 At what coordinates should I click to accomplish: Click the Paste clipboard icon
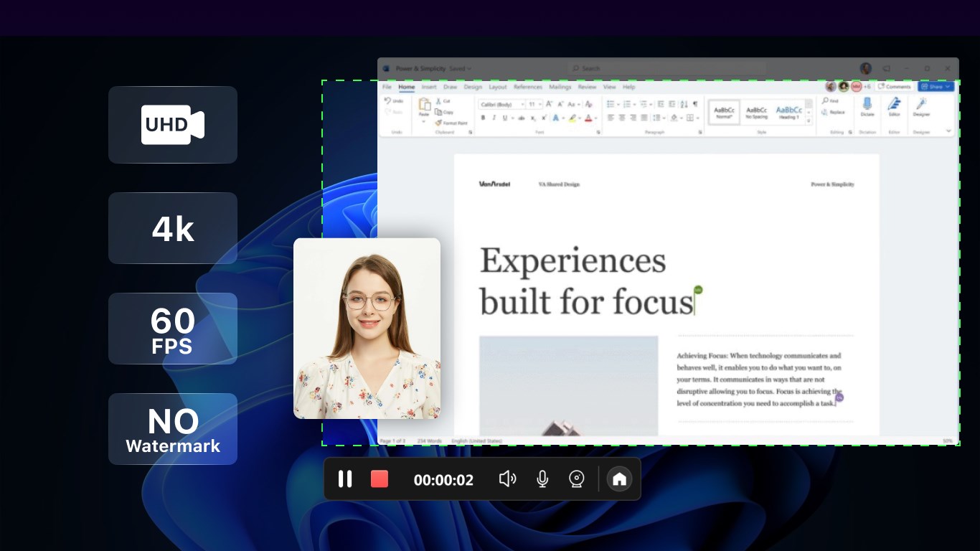(x=424, y=106)
